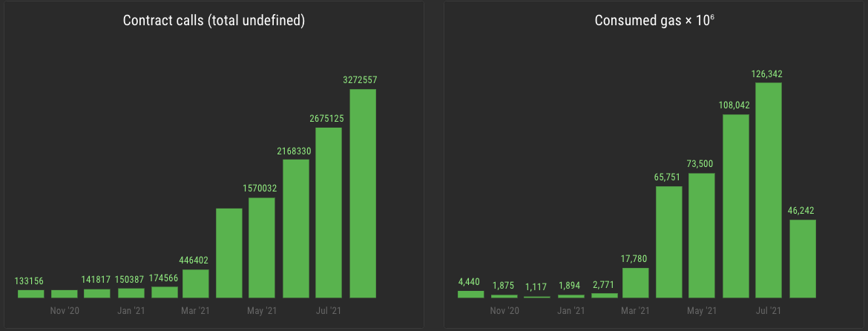The image size is (868, 331).
Task: Click the 17,780 consumed gas bar
Action: (x=636, y=283)
